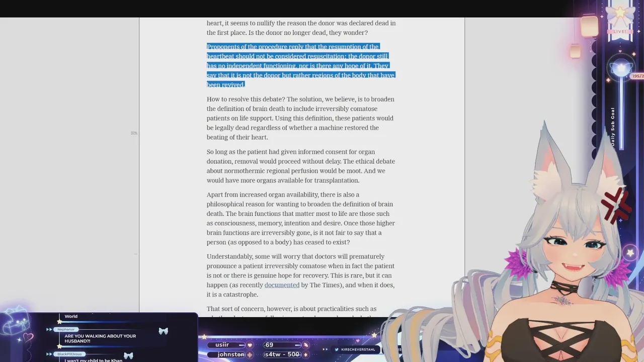644x362 pixels.
Task: Click the bow icon beside BlackPillJesus message
Action: tap(128, 356)
